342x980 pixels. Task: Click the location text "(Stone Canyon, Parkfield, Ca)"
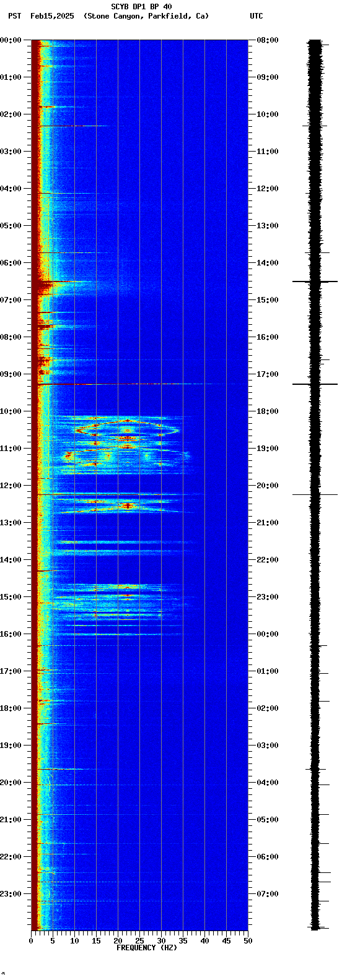tap(146, 16)
